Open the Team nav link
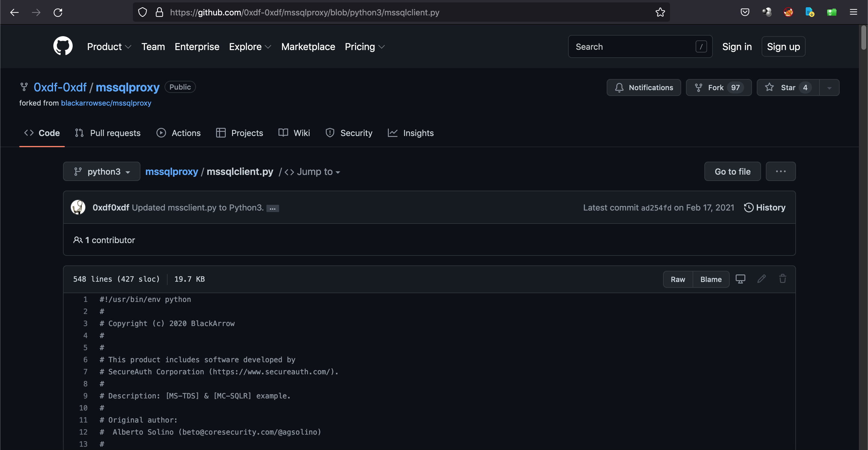 pos(153,46)
